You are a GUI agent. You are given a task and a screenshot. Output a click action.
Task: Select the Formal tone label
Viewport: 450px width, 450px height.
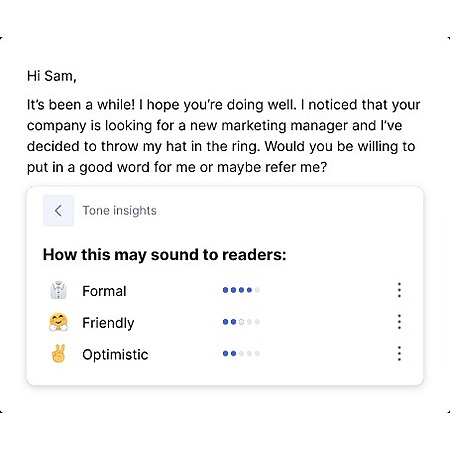[104, 291]
